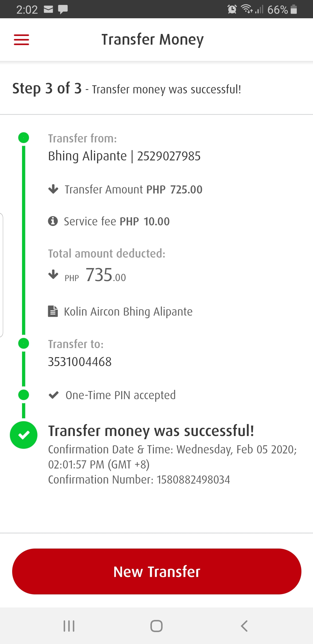Screen dimensions: 313x644
Task: Tap the chat message notification icon
Action: pos(63,10)
